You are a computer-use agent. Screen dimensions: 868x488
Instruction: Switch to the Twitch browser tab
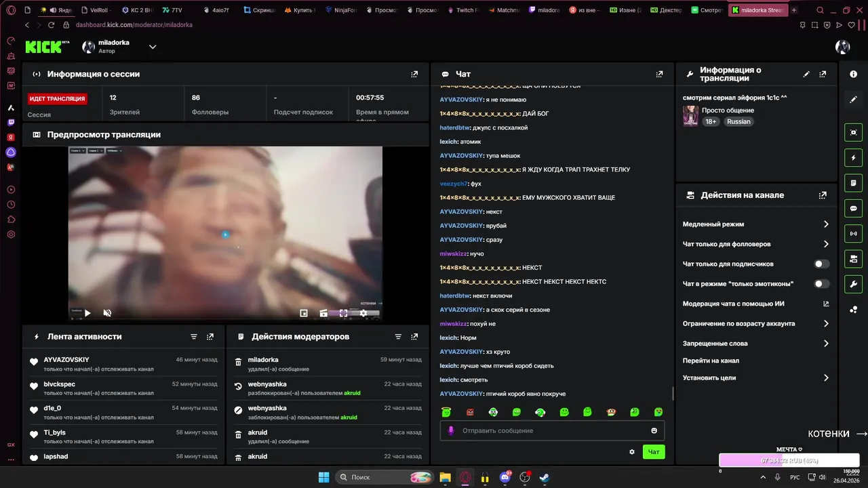point(462,10)
